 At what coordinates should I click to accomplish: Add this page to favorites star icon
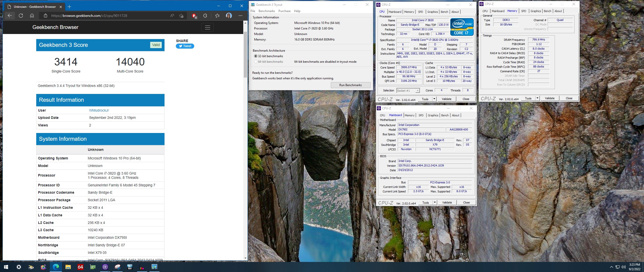[x=181, y=16]
